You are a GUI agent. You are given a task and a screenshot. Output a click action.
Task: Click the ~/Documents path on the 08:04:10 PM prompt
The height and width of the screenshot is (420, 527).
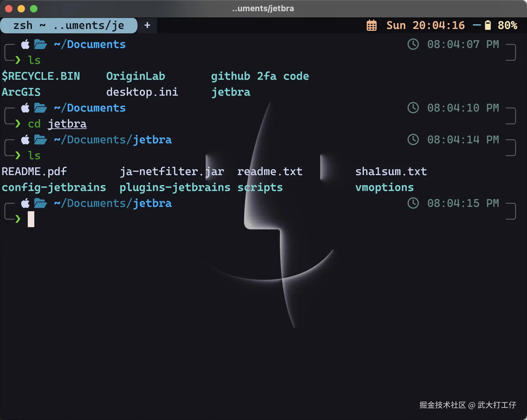click(x=90, y=108)
